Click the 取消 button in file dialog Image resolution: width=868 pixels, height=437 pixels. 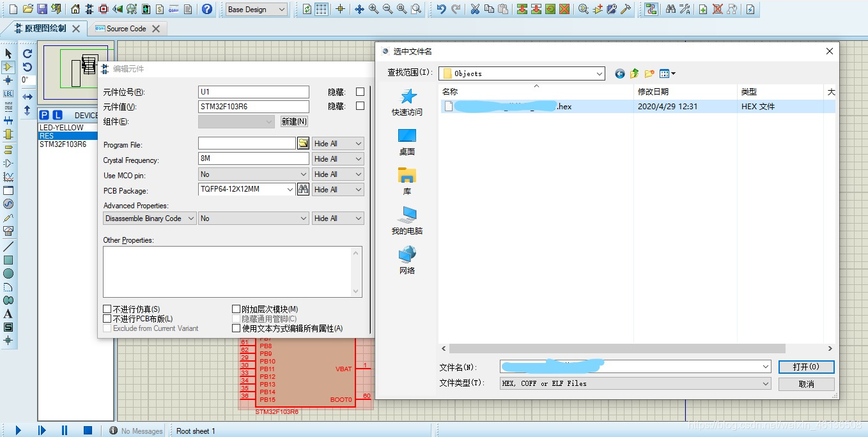click(806, 384)
